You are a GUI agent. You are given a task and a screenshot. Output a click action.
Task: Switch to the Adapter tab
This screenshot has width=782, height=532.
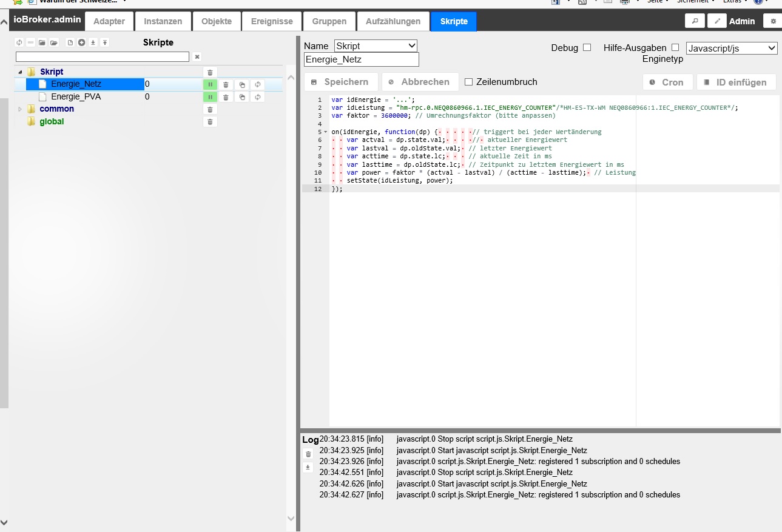109,21
